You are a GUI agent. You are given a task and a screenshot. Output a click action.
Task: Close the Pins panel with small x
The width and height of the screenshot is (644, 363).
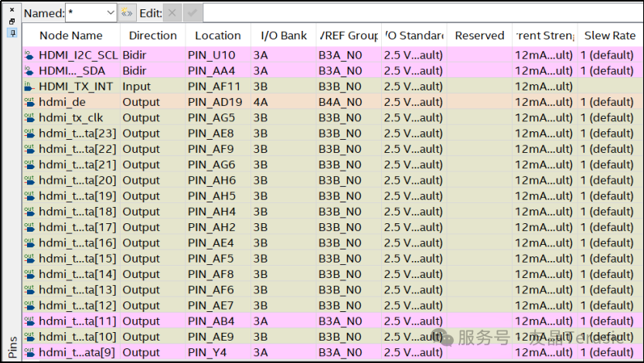point(12,9)
